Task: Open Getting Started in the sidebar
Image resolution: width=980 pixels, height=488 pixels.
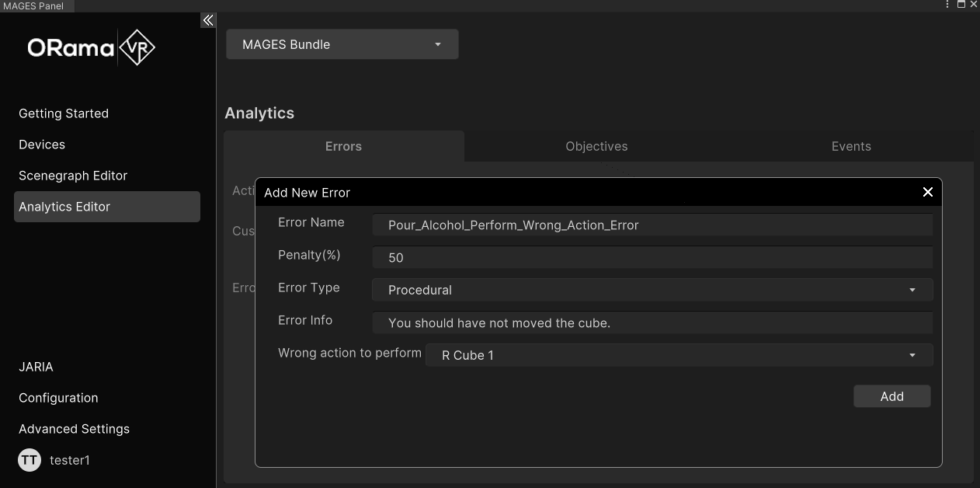Action: point(64,113)
